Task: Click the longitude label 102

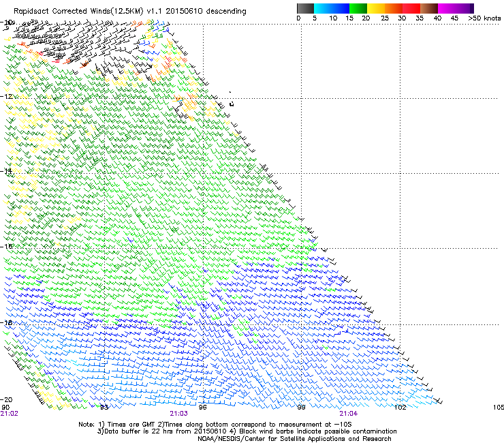Action: 400,408
